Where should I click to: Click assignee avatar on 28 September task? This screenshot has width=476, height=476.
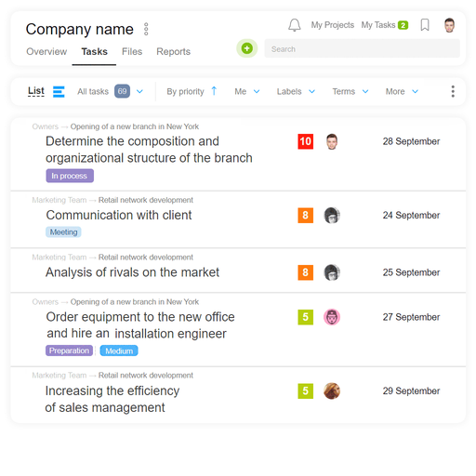coord(332,141)
